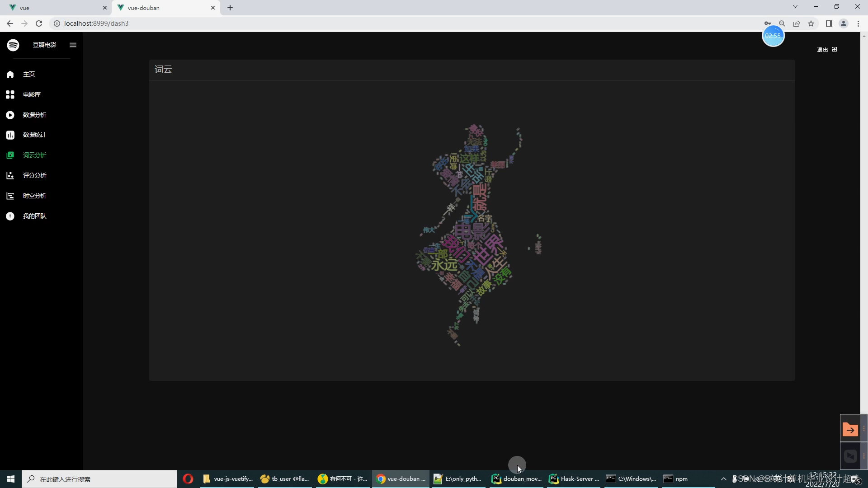The width and height of the screenshot is (868, 488).
Task: Select 词云分析 in the sidebar
Action: tap(34, 155)
